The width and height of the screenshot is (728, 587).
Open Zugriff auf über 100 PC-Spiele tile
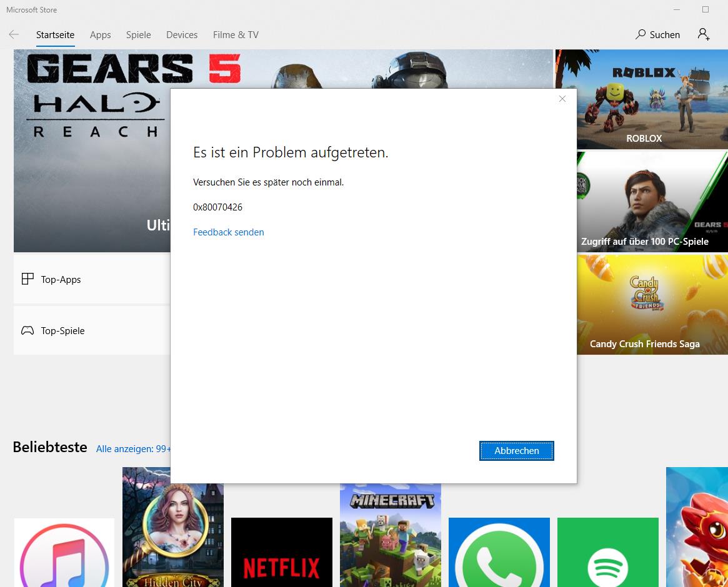652,202
